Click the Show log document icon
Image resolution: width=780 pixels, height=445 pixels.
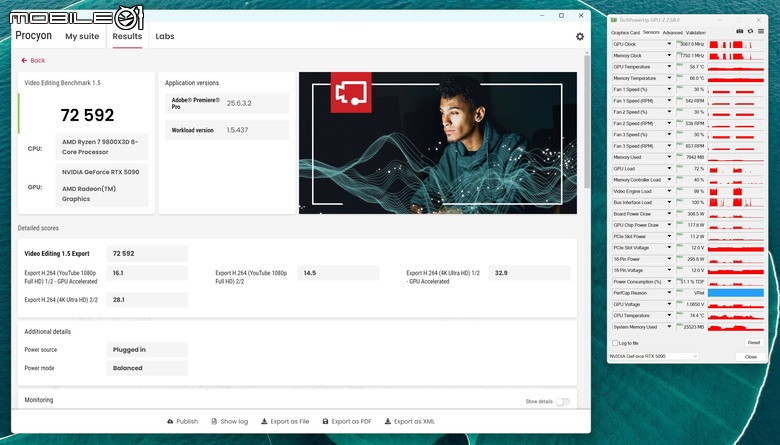214,421
